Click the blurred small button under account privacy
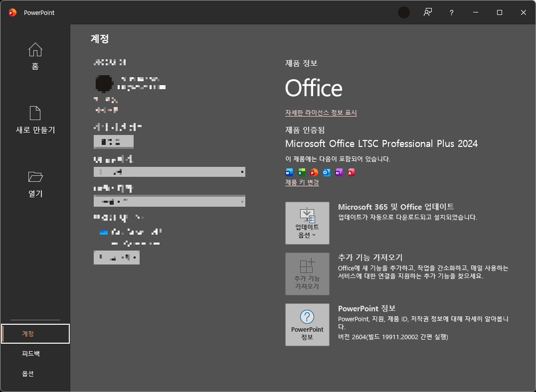 click(x=114, y=141)
